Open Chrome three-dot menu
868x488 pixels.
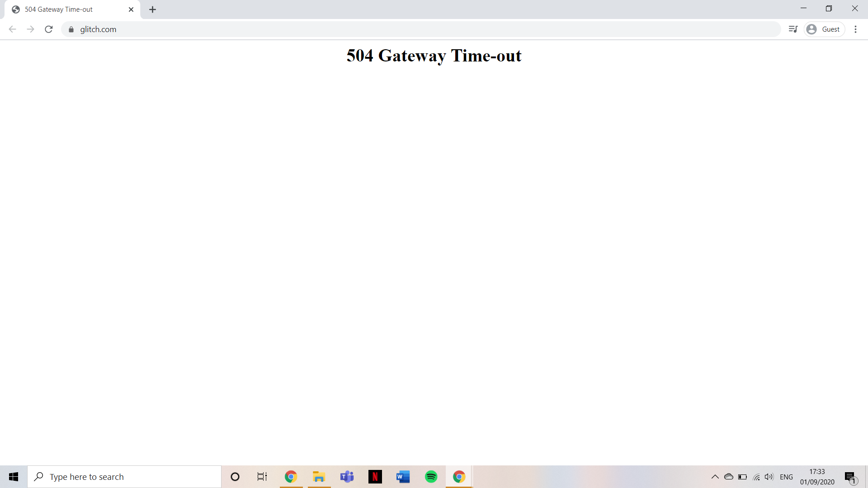pyautogui.click(x=855, y=29)
